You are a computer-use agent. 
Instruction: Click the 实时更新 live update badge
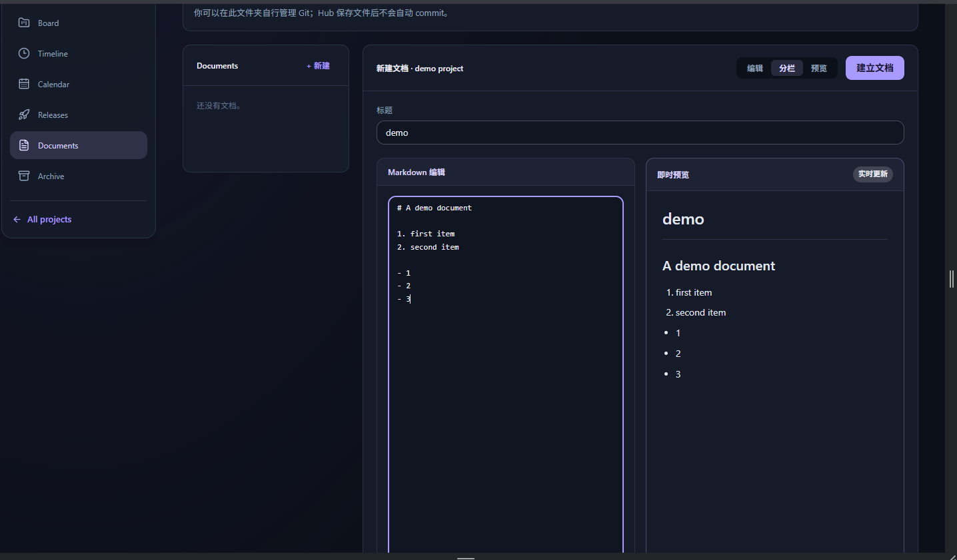point(873,174)
